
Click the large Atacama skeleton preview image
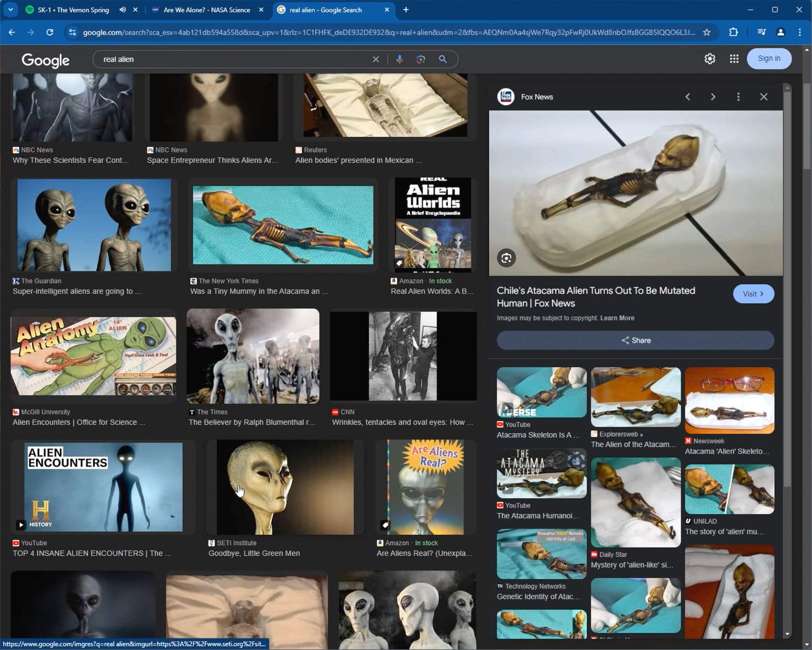pyautogui.click(x=635, y=193)
